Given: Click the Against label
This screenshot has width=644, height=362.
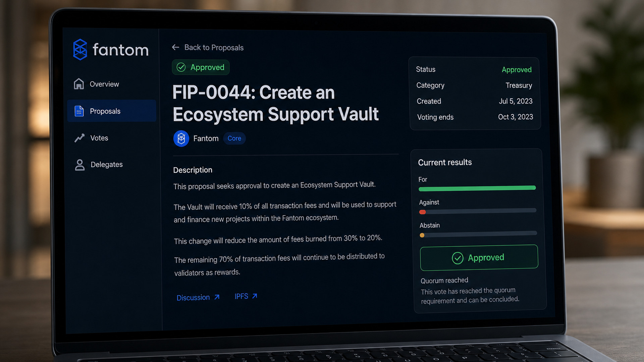Looking at the screenshot, I should (x=429, y=202).
